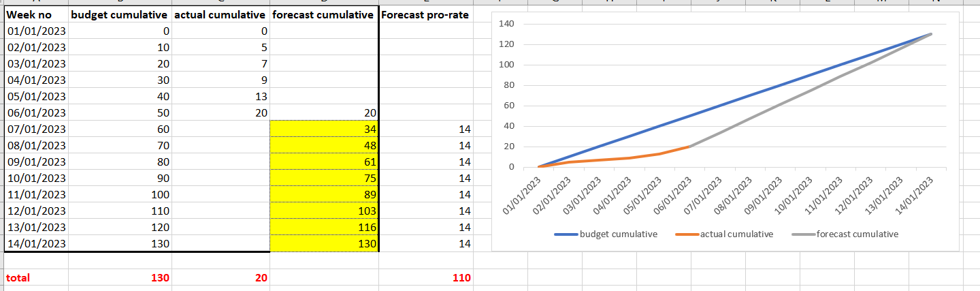Select budget cumulative value 90 for 10/01/2023
This screenshot has width=980, height=291.
coord(120,178)
